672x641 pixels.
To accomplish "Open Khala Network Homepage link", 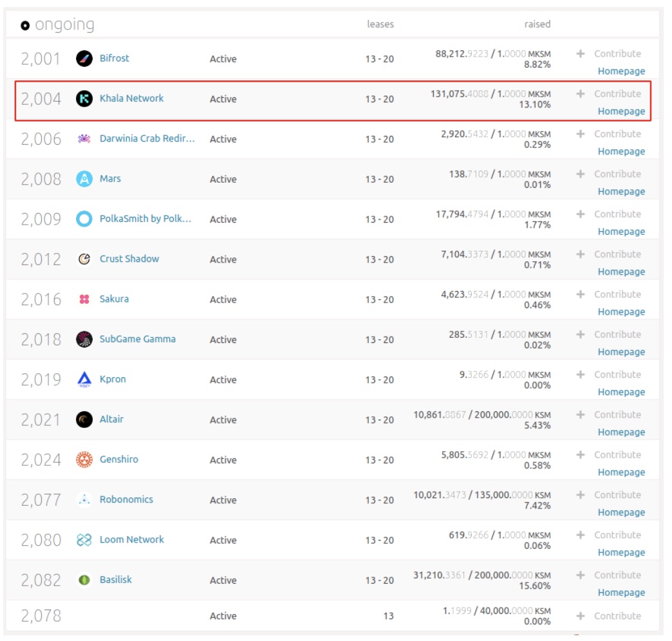I will [x=621, y=111].
